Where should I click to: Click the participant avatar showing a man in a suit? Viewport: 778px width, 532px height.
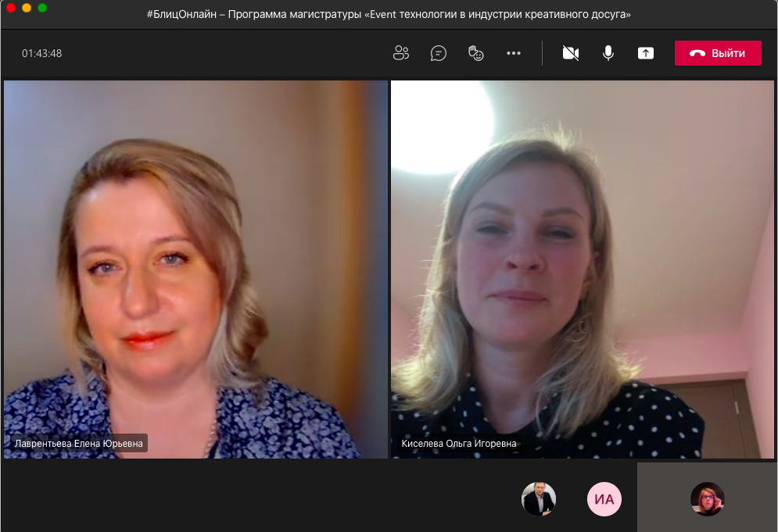coord(539,499)
